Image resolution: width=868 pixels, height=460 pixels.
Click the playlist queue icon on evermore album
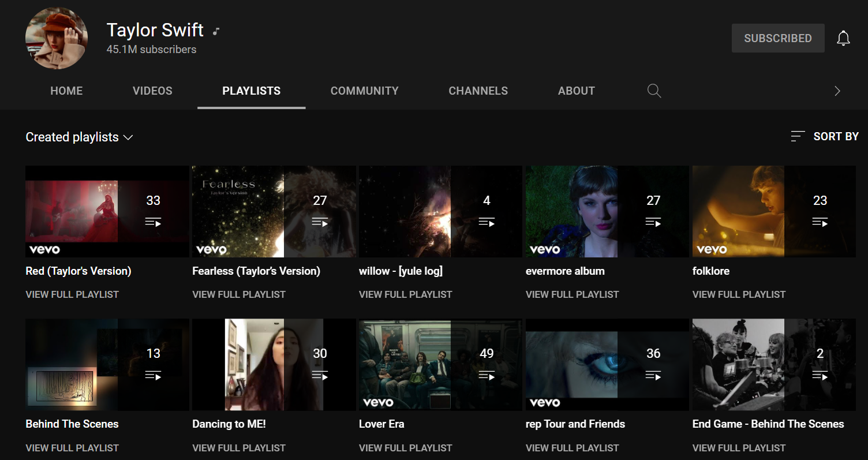coord(653,222)
